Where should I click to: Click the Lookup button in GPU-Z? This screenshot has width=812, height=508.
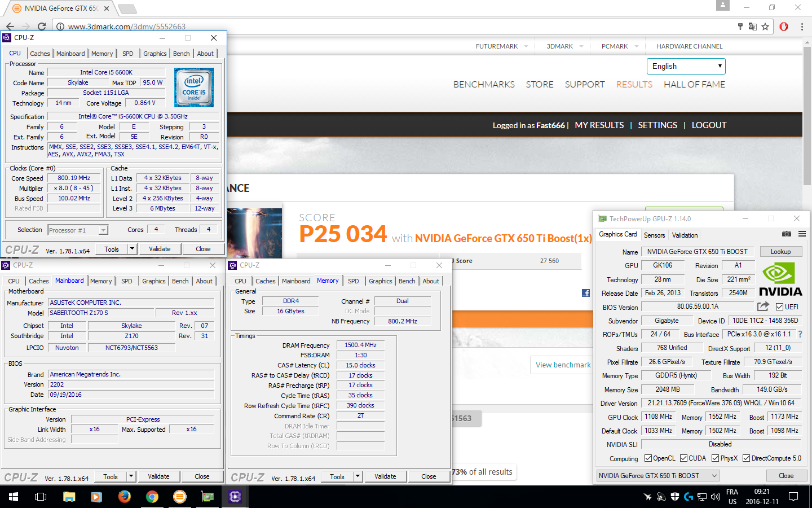[x=780, y=252]
